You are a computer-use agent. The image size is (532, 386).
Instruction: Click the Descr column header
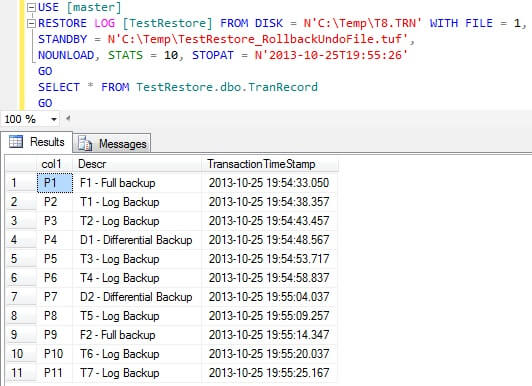click(137, 164)
